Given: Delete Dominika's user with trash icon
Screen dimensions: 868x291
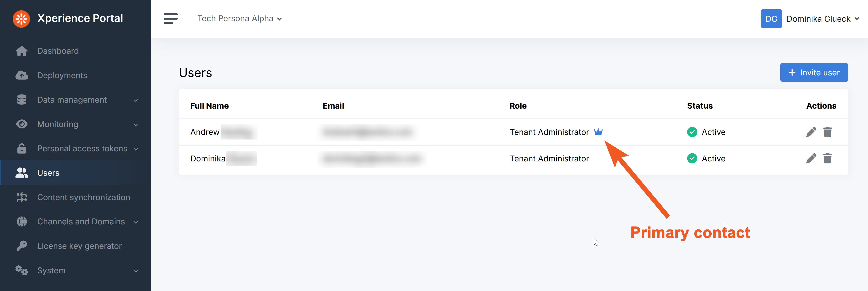Looking at the screenshot, I should pyautogui.click(x=828, y=158).
